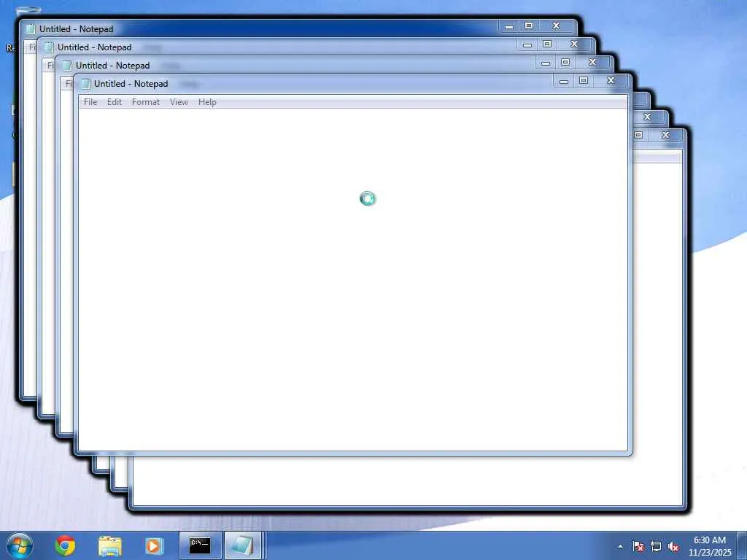Open the Format menu in the front Notepad
Image resolution: width=747 pixels, height=560 pixels.
coord(145,102)
